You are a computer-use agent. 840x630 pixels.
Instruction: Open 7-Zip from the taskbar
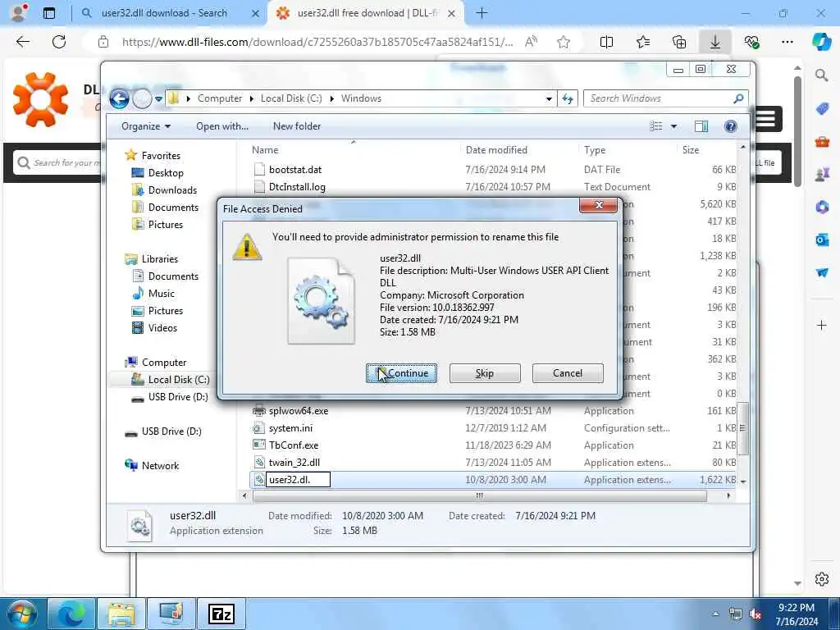(221, 614)
